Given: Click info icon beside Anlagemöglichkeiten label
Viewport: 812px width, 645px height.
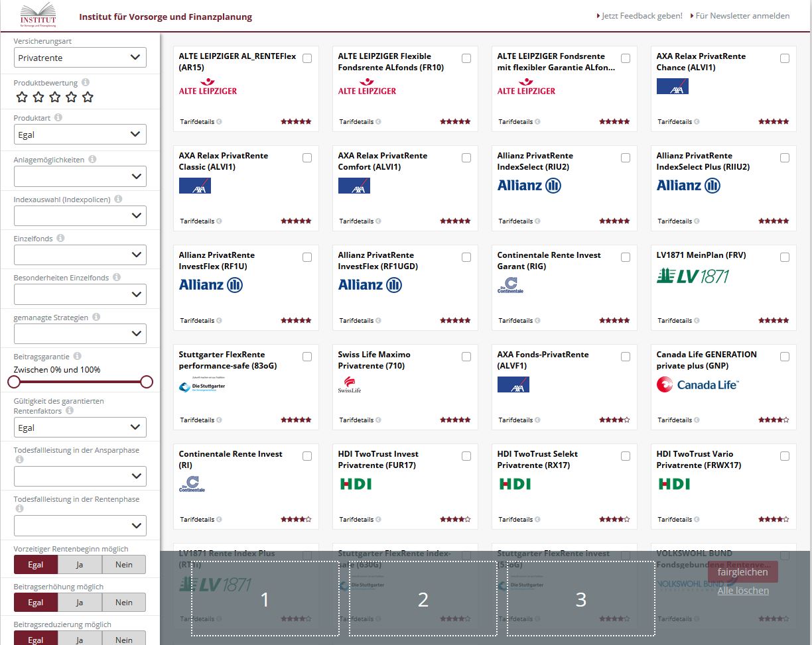Looking at the screenshot, I should 92,159.
